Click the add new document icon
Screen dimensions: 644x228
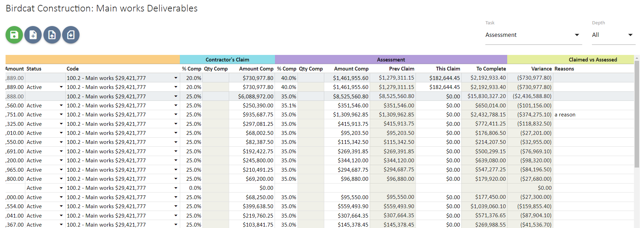[x=33, y=35]
